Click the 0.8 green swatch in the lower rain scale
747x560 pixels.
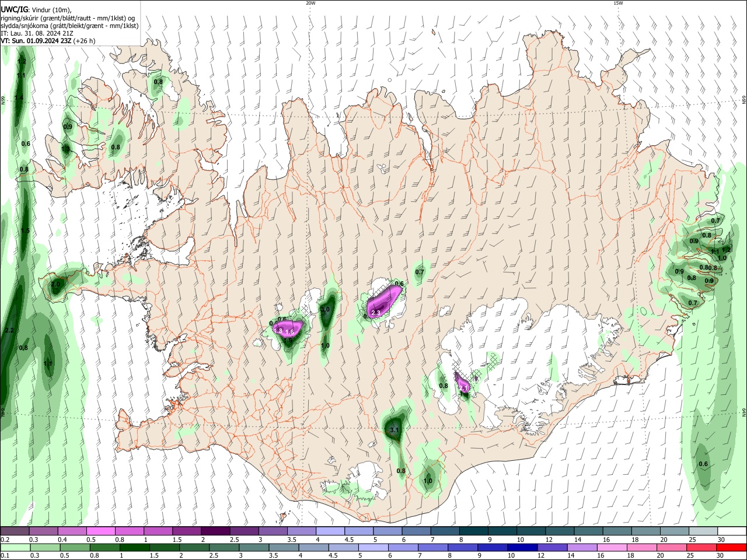pyautogui.click(x=104, y=547)
